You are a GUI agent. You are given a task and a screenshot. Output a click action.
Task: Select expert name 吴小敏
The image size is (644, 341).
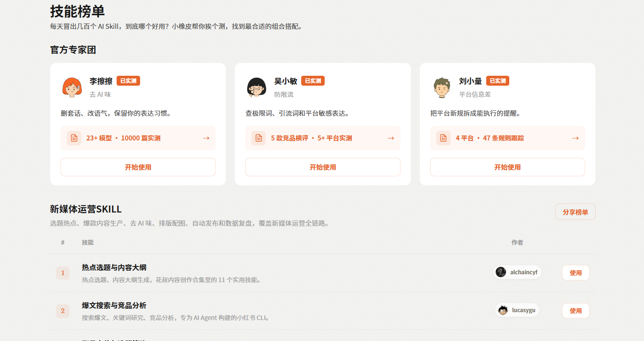pyautogui.click(x=286, y=81)
